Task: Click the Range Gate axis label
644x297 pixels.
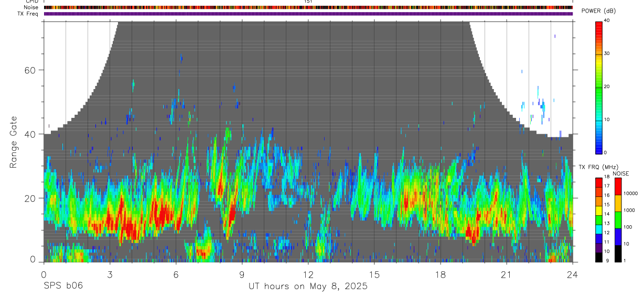Action: pos(13,142)
